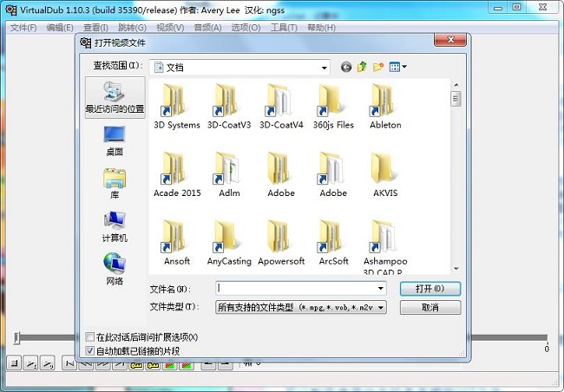Select the 3D-CoatV4 folder

pyautogui.click(x=281, y=107)
